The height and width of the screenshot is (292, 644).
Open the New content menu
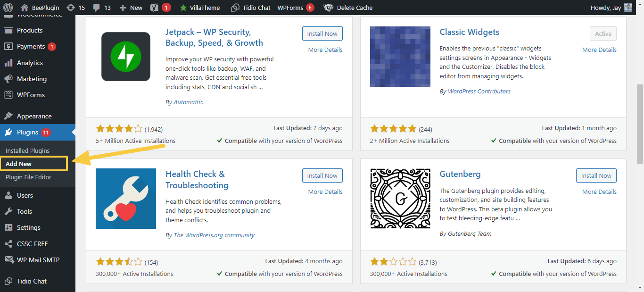[131, 8]
